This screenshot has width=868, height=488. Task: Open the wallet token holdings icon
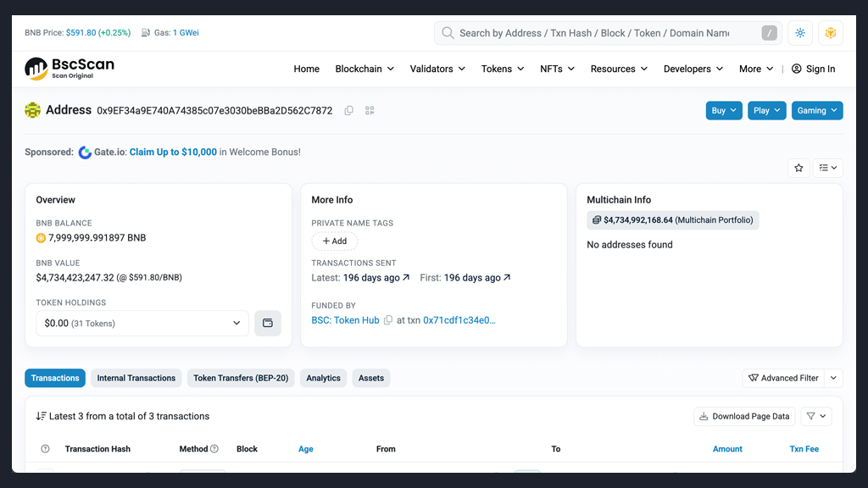tap(268, 323)
